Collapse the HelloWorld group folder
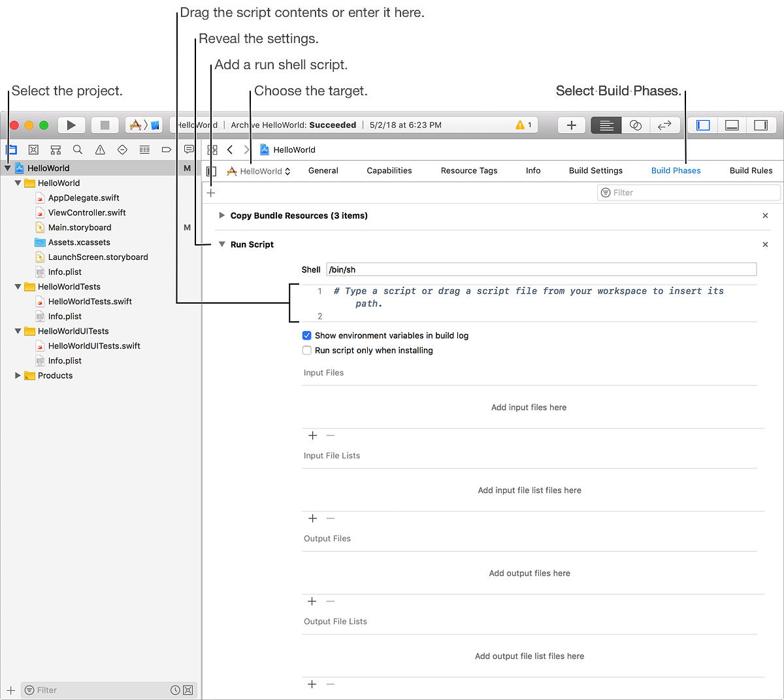Screen dimensions: 784x700 [18, 183]
